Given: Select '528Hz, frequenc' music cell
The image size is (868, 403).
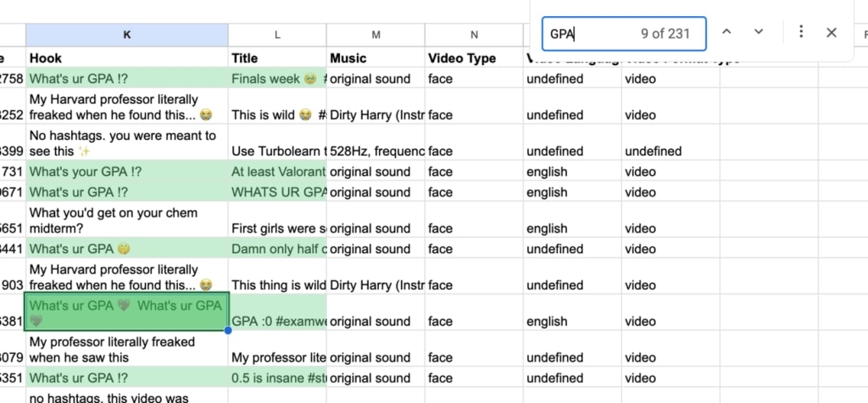Looking at the screenshot, I should pyautogui.click(x=376, y=152).
